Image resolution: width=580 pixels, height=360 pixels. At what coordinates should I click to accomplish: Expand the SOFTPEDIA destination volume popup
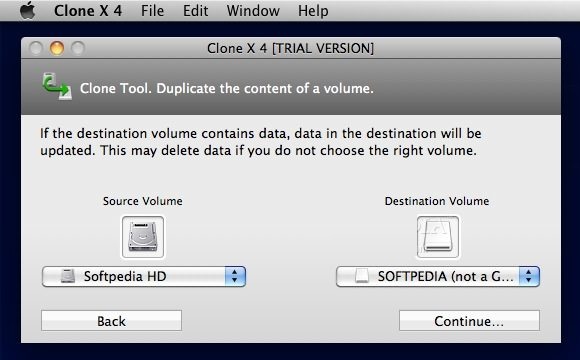pos(438,276)
